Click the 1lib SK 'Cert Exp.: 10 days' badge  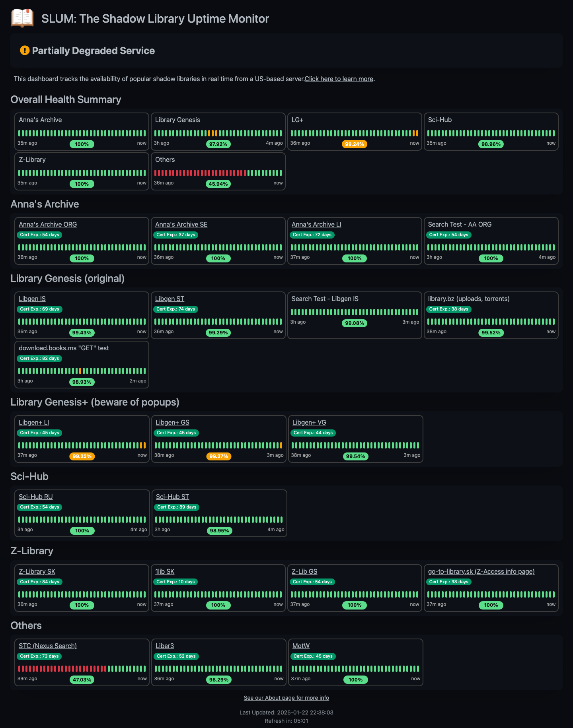click(x=175, y=582)
